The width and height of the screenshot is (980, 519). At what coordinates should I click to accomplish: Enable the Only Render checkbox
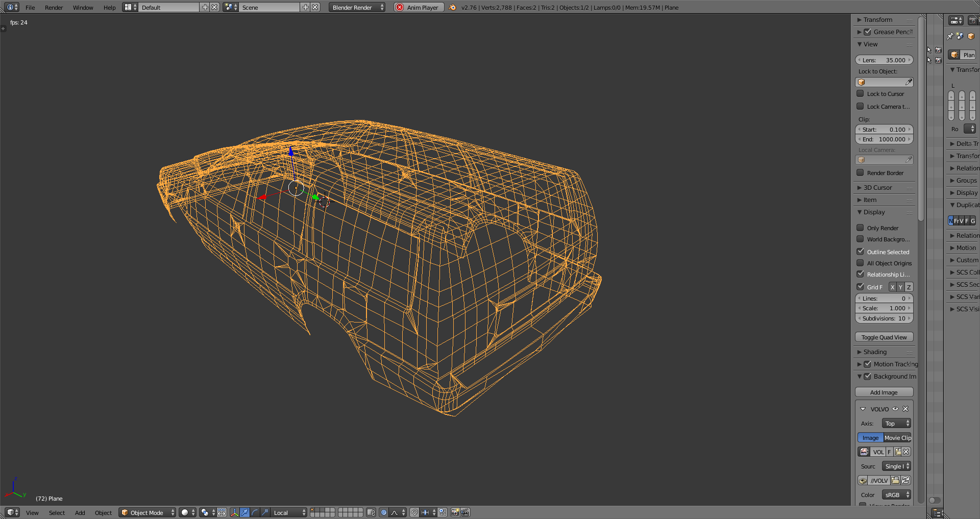[x=861, y=228]
